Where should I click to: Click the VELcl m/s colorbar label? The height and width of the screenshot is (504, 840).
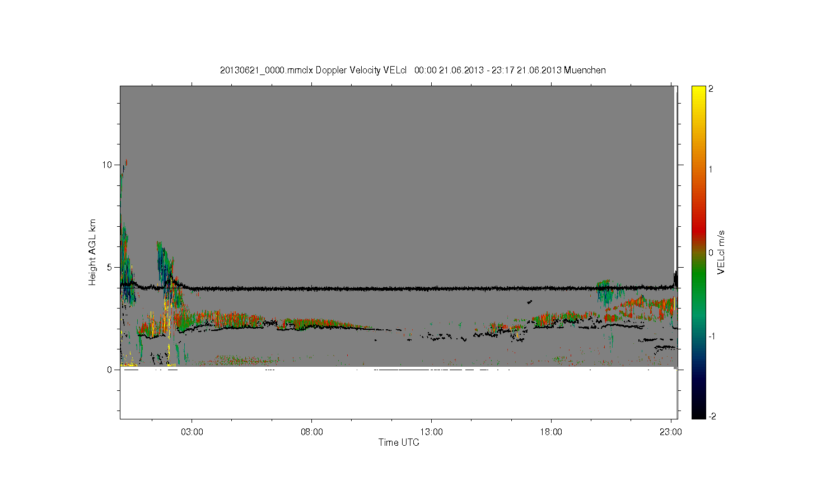click(721, 252)
